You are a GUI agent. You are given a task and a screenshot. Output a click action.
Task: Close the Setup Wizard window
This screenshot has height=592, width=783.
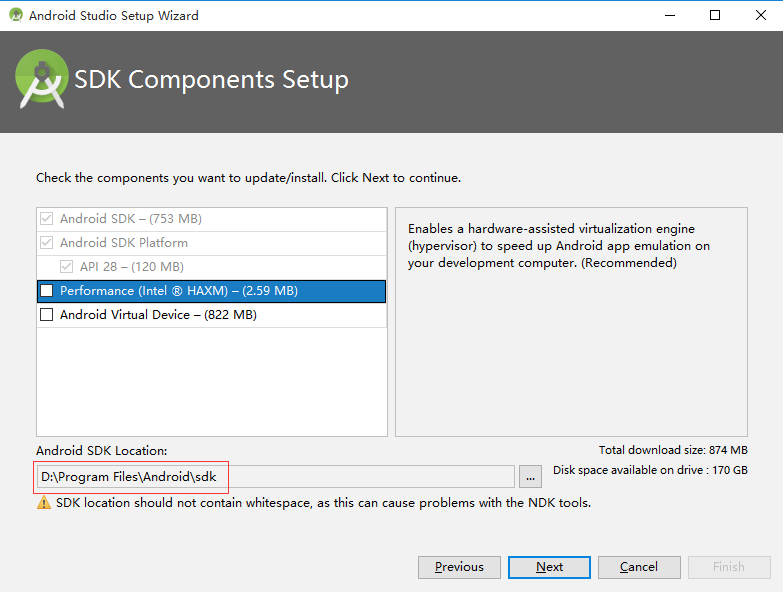(x=760, y=15)
